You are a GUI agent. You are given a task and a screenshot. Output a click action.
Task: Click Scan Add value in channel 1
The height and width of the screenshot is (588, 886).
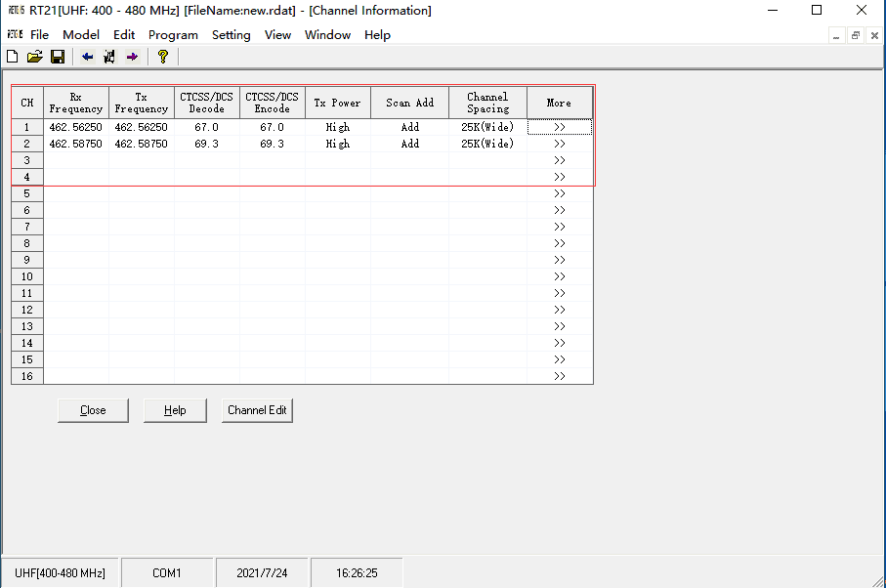click(410, 127)
